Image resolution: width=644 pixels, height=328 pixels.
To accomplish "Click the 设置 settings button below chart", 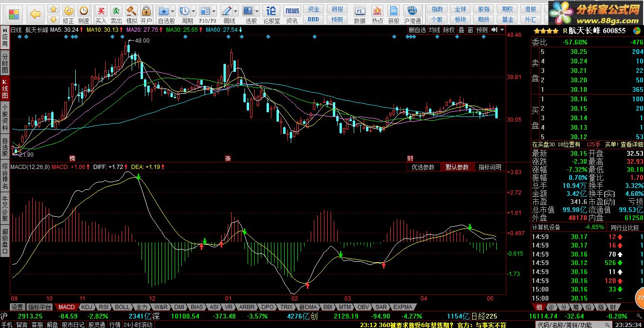I will tap(18, 307).
